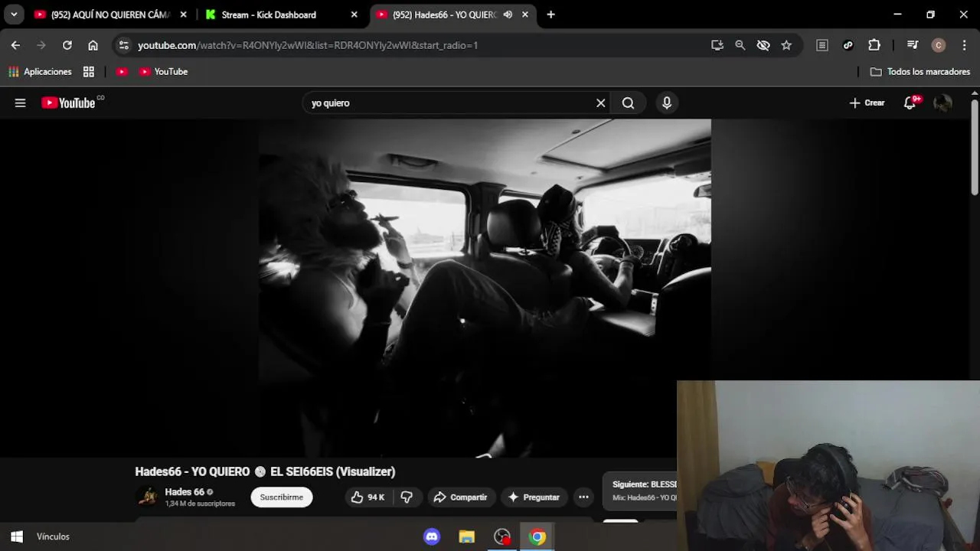The height and width of the screenshot is (551, 980).
Task: Share video with Compartir button
Action: click(461, 497)
